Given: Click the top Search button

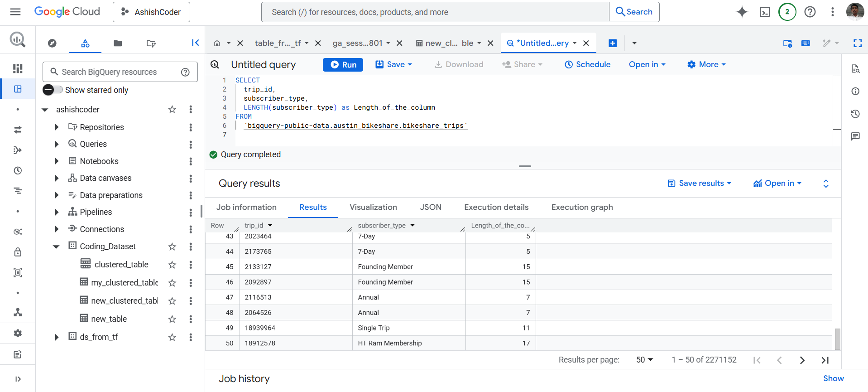Looking at the screenshot, I should coord(634,12).
